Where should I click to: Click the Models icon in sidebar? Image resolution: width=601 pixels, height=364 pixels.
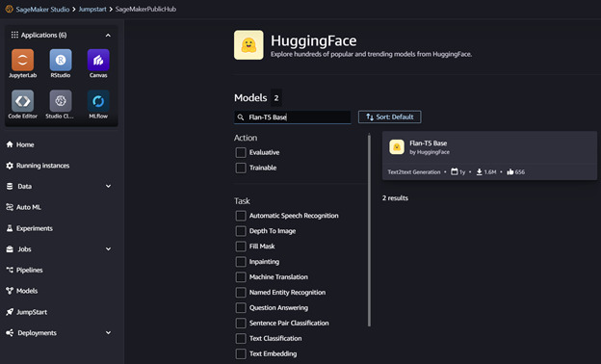click(10, 291)
